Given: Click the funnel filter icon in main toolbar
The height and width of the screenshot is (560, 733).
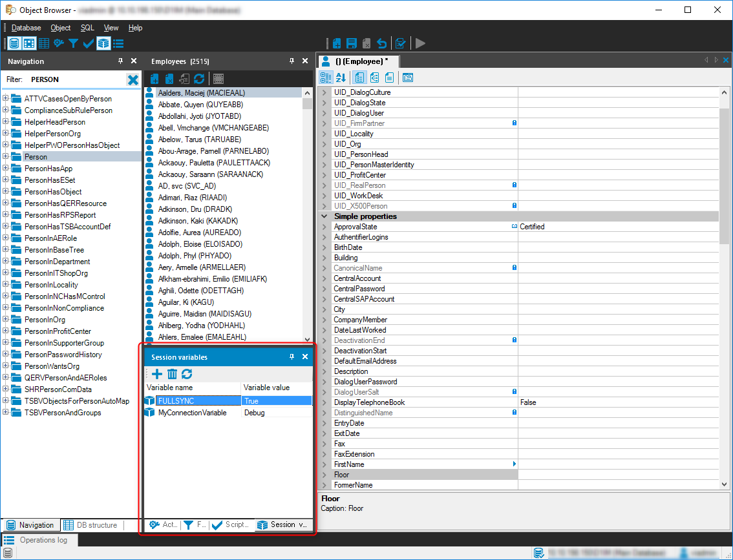Looking at the screenshot, I should point(74,43).
